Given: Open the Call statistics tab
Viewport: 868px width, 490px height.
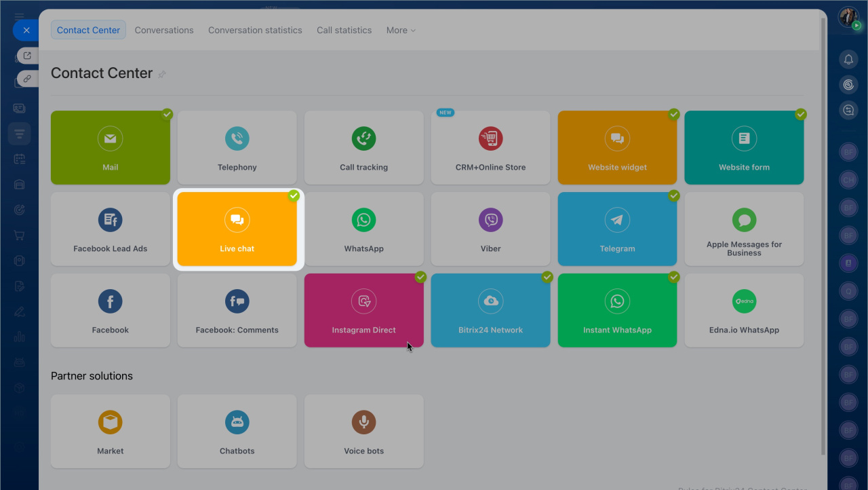Looking at the screenshot, I should pyautogui.click(x=344, y=30).
